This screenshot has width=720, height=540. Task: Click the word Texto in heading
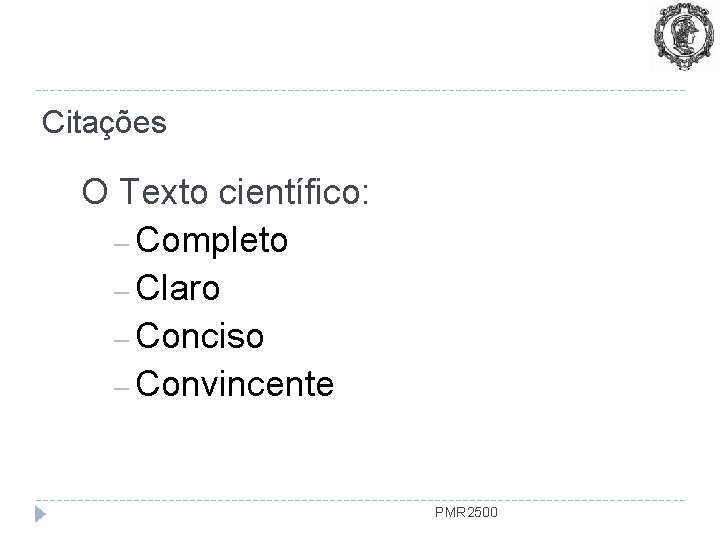tap(166, 190)
